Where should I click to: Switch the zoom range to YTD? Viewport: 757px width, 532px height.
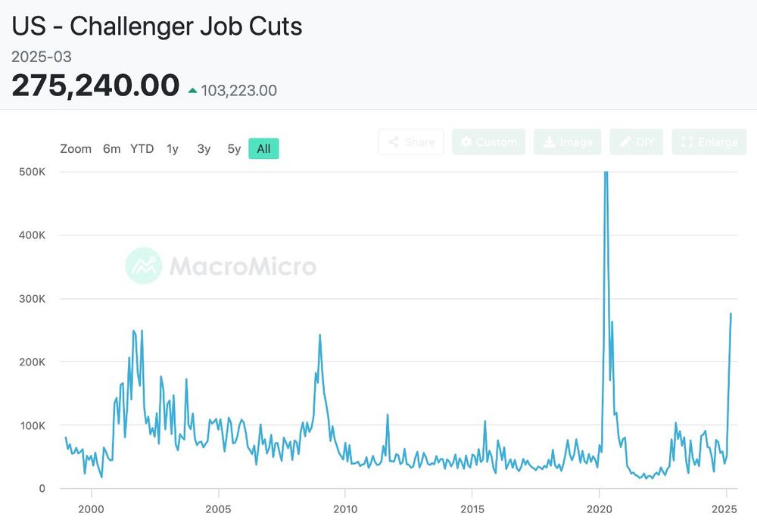(142, 149)
